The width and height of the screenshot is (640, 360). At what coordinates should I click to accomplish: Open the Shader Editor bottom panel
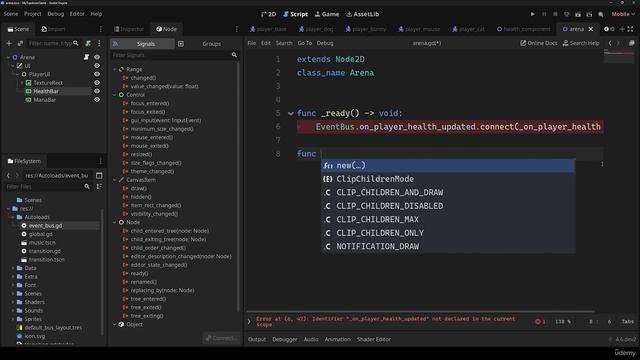[x=374, y=339]
